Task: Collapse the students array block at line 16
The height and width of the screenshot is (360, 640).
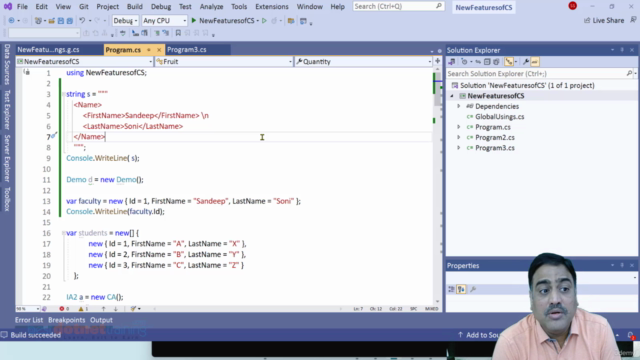Action: tap(64, 233)
